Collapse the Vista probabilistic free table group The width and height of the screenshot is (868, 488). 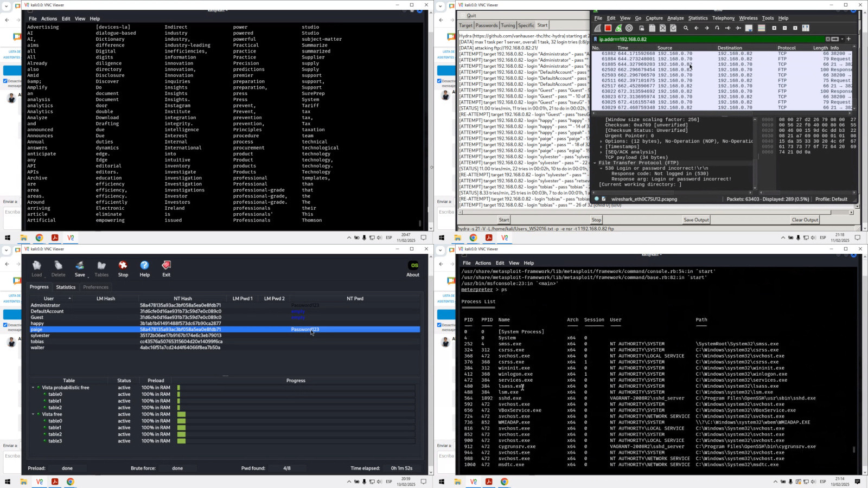click(x=33, y=388)
